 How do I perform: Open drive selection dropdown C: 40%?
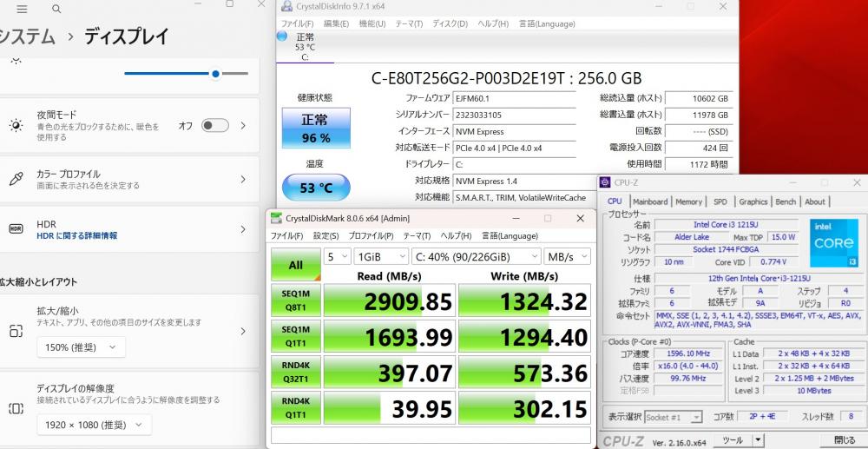tap(476, 256)
